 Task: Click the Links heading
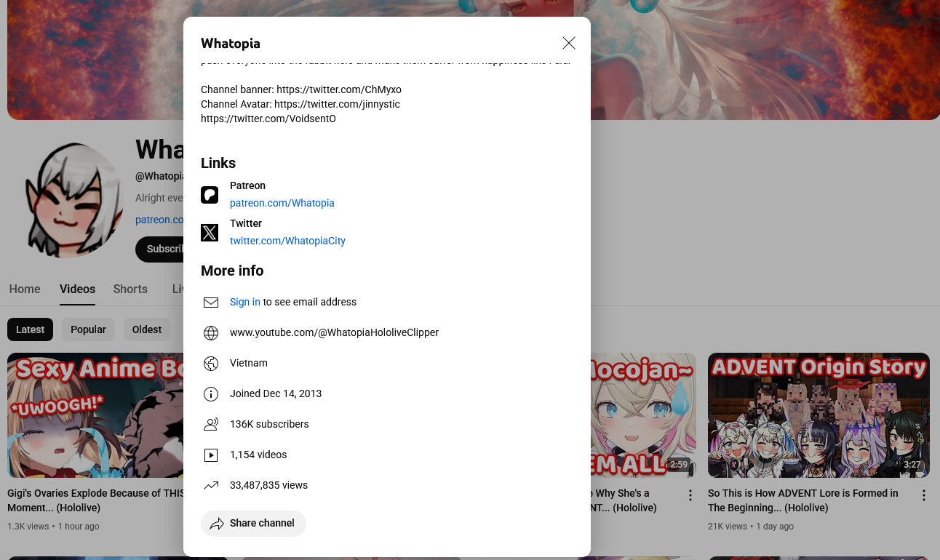click(218, 163)
